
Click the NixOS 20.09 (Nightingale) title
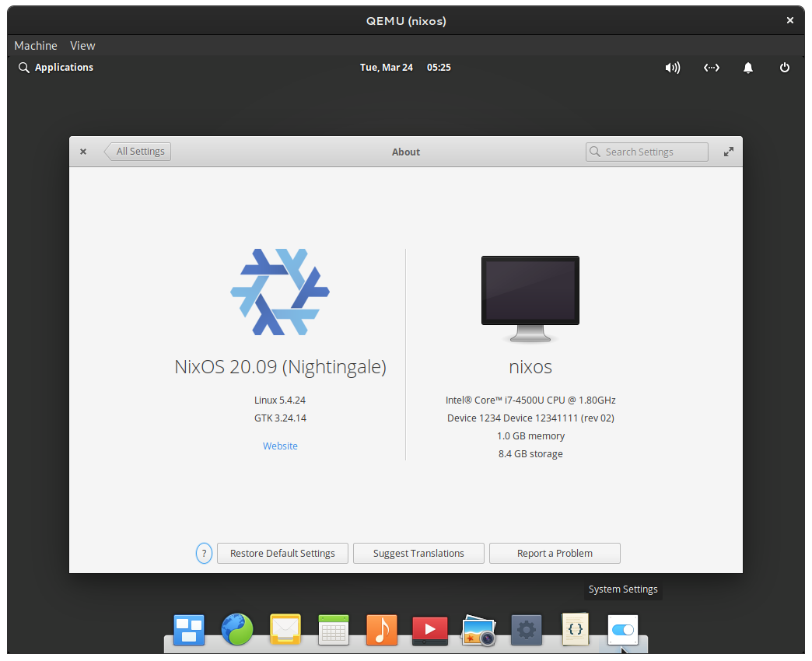tap(280, 367)
